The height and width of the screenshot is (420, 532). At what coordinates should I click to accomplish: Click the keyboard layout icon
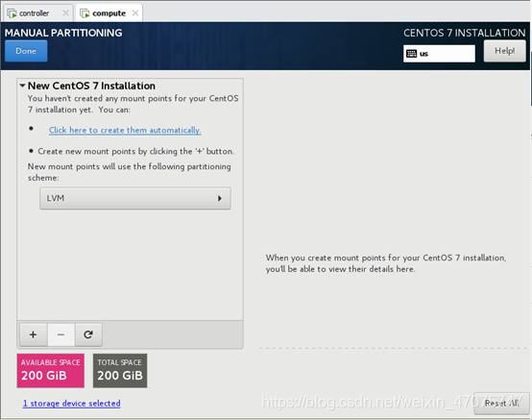[x=412, y=54]
